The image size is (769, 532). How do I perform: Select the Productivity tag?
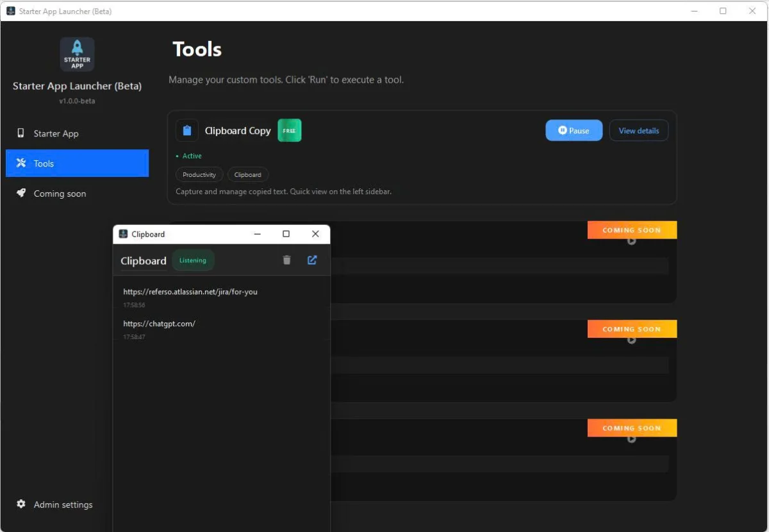pyautogui.click(x=199, y=174)
